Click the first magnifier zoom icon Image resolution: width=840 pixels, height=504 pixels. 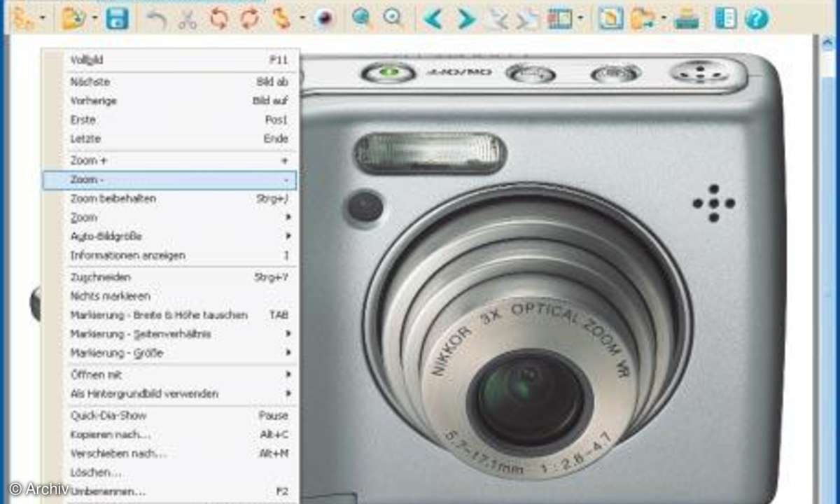[361, 18]
